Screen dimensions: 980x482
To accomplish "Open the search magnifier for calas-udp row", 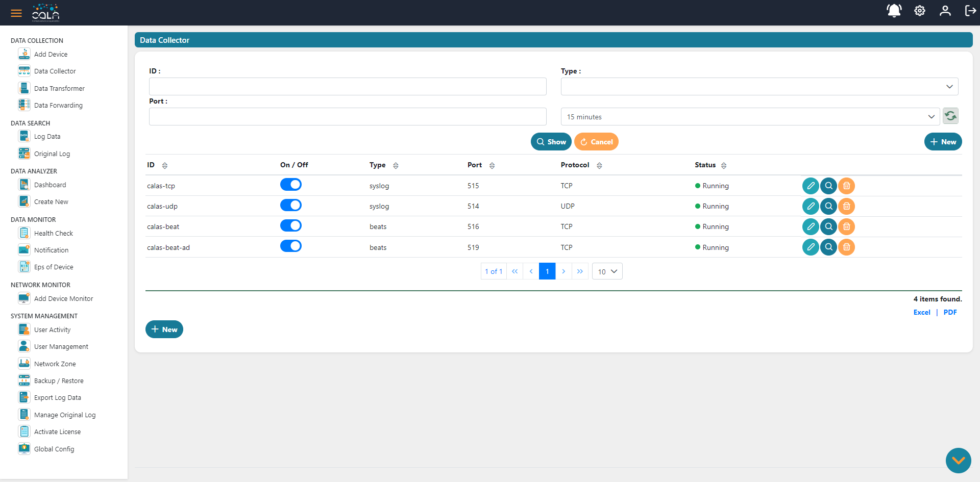I will tap(828, 206).
